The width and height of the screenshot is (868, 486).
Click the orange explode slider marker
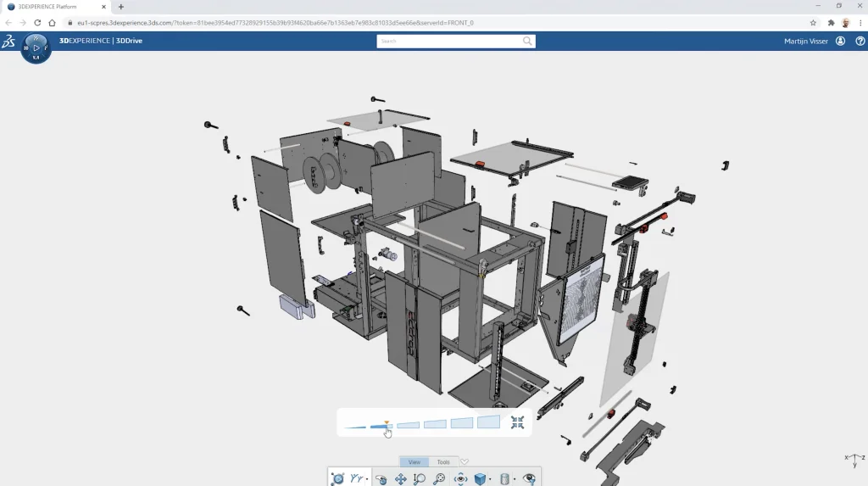387,423
